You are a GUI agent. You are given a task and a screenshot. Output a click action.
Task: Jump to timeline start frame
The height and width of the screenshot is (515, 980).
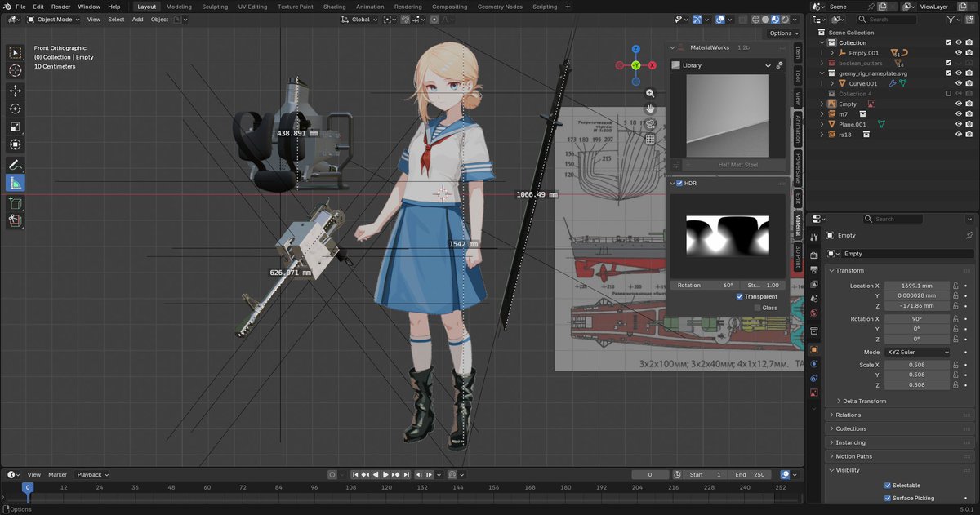[356, 474]
